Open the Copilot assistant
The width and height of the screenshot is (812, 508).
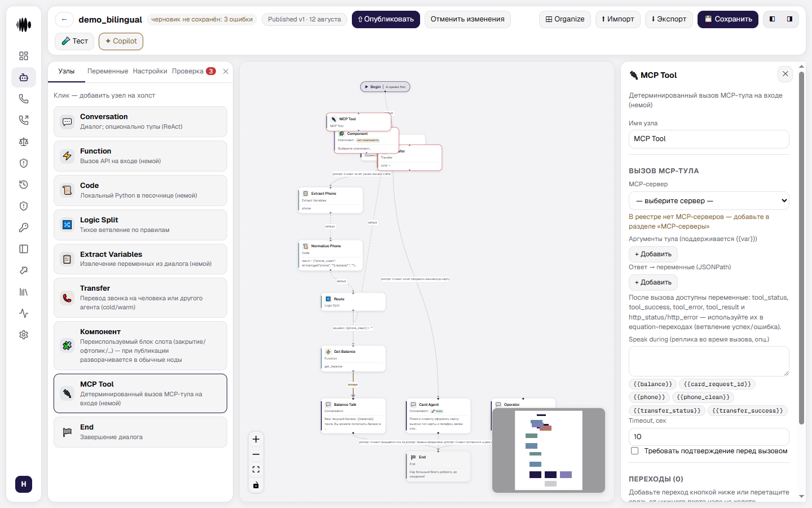121,41
